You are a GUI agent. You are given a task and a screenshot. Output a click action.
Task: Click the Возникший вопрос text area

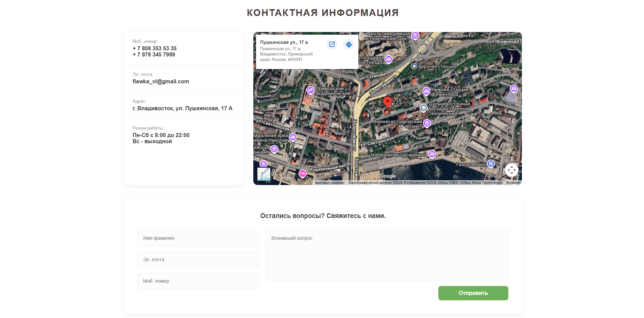387,255
